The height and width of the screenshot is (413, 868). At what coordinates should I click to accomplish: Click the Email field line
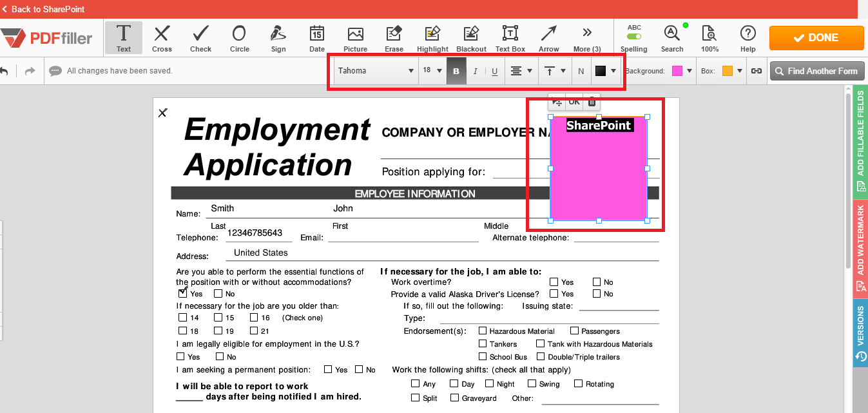click(x=403, y=237)
